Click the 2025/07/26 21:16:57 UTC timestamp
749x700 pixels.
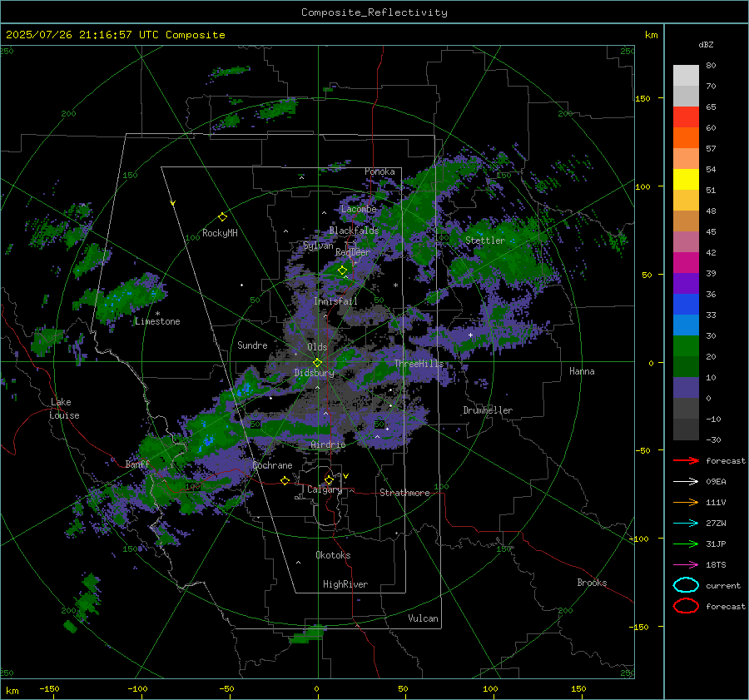point(115,35)
